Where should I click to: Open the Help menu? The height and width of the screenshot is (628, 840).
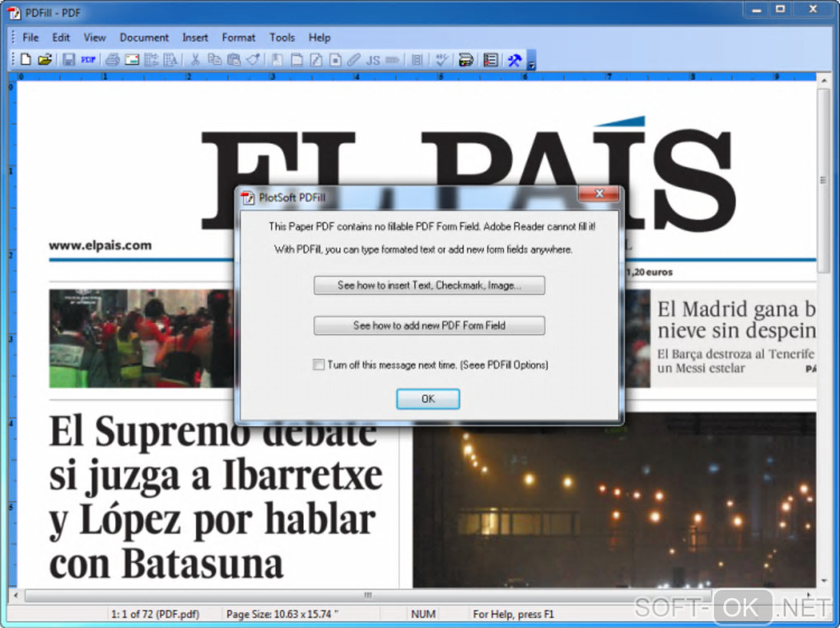click(x=320, y=38)
